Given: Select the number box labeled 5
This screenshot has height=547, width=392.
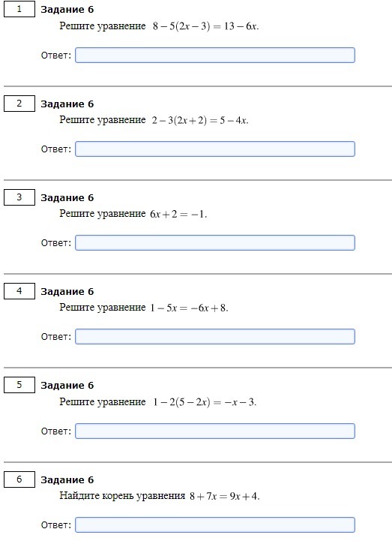Looking at the screenshot, I should (x=19, y=385).
